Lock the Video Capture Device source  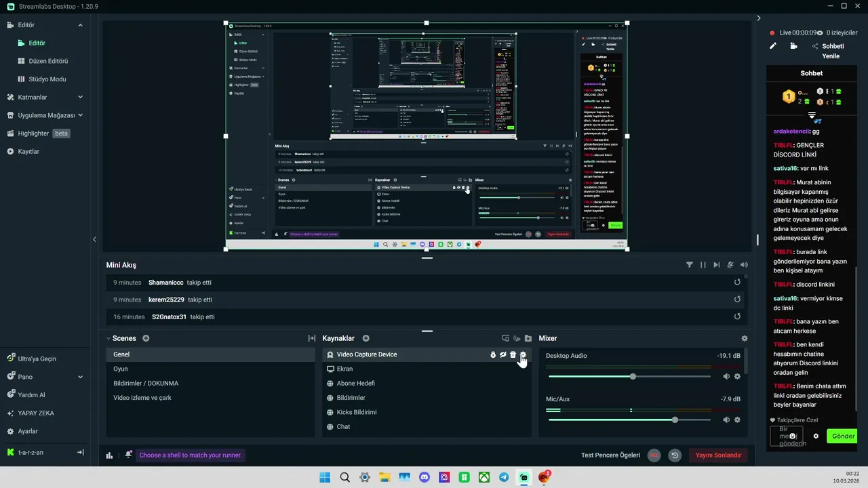click(493, 354)
